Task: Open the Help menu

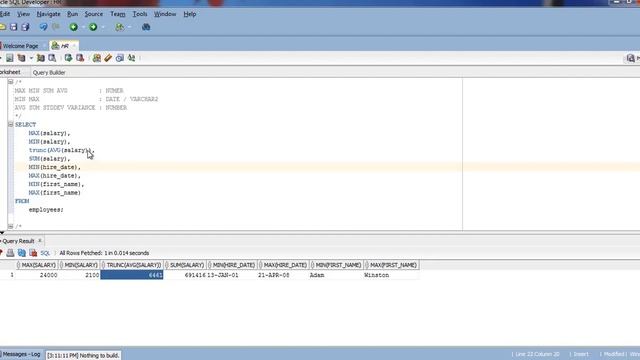Action: (190, 14)
